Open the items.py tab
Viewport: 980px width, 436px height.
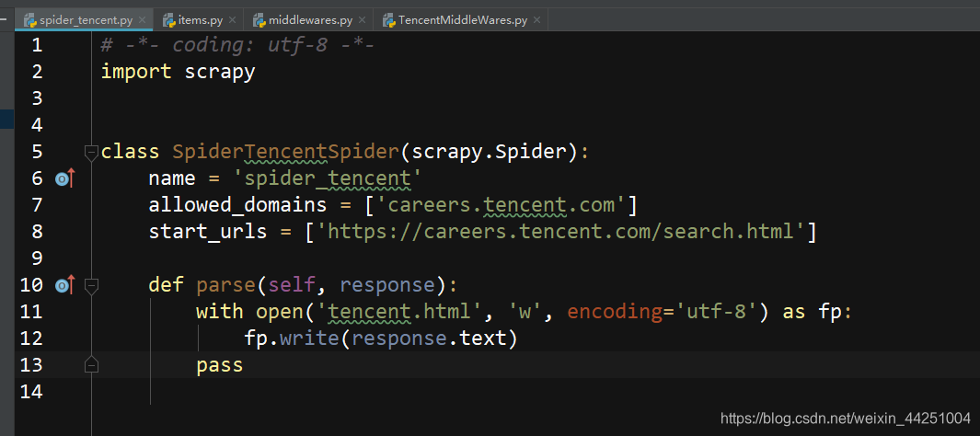point(201,20)
